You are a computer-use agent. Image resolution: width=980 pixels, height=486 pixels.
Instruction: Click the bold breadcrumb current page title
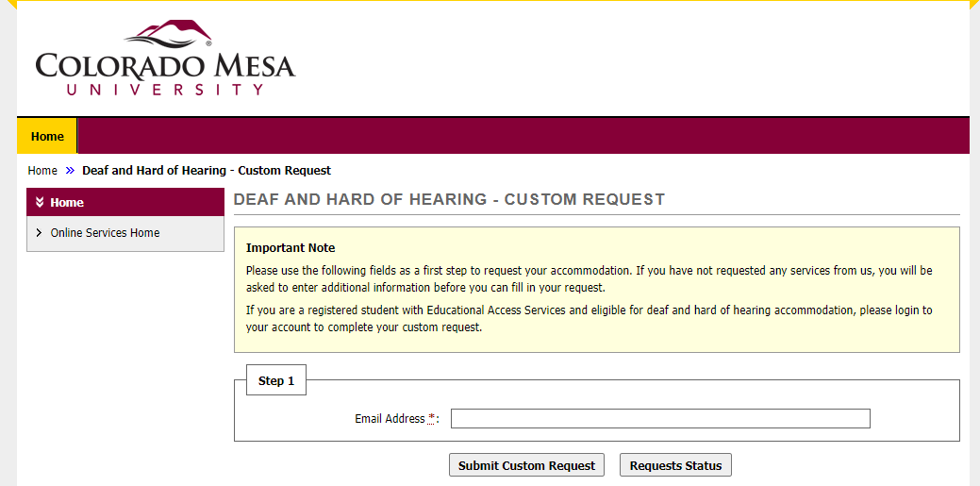207,171
